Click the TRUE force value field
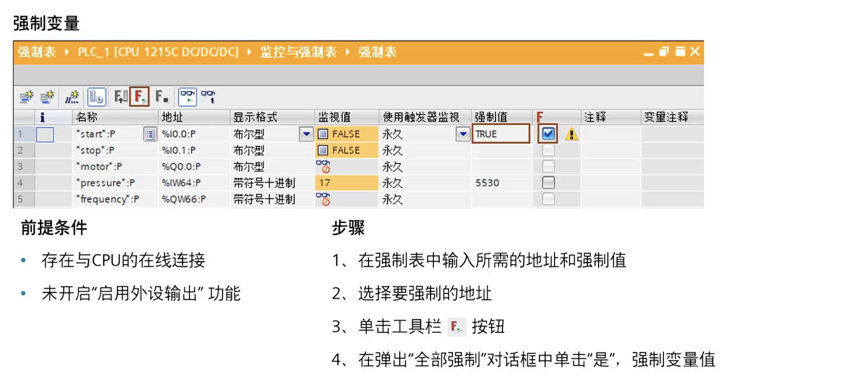 point(501,134)
